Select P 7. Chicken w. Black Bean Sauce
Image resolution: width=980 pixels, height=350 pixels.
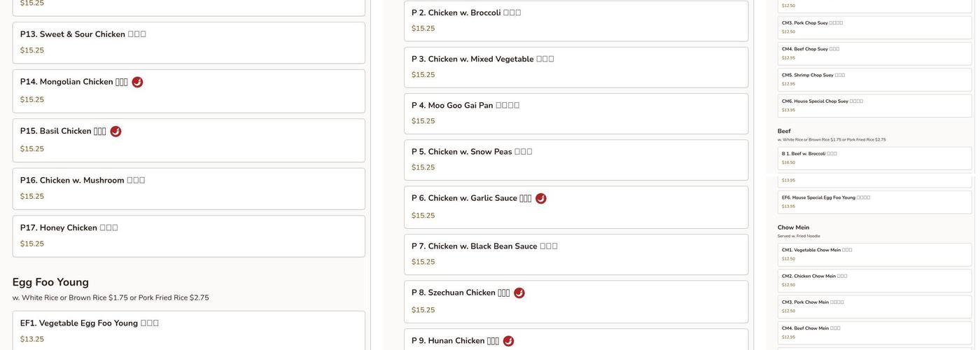pos(575,254)
